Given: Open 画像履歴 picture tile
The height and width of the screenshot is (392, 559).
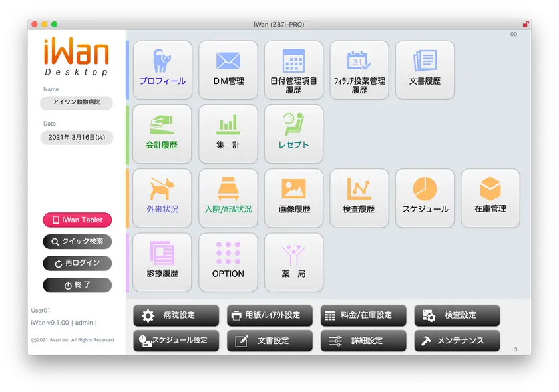Looking at the screenshot, I should (x=293, y=198).
